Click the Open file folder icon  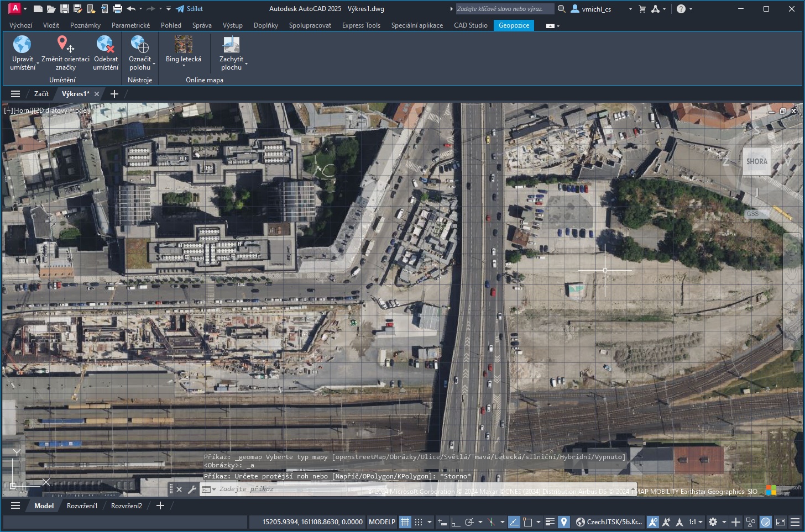(51, 9)
